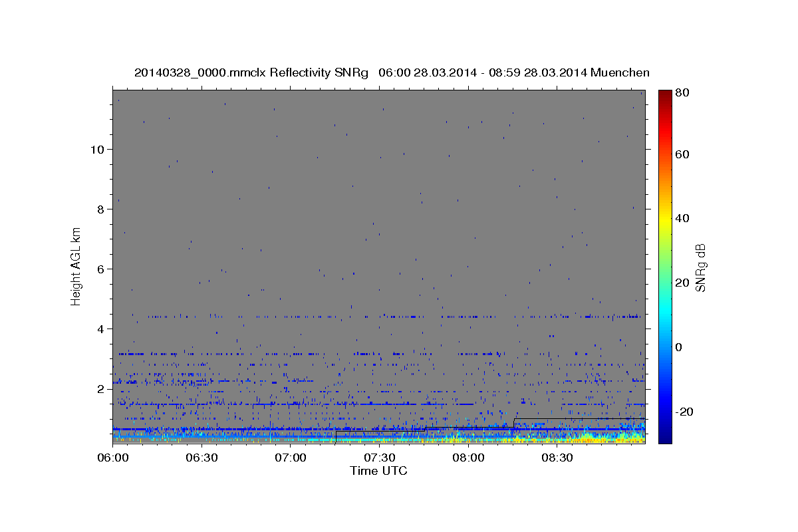Click colorbar label '60'

pos(684,154)
